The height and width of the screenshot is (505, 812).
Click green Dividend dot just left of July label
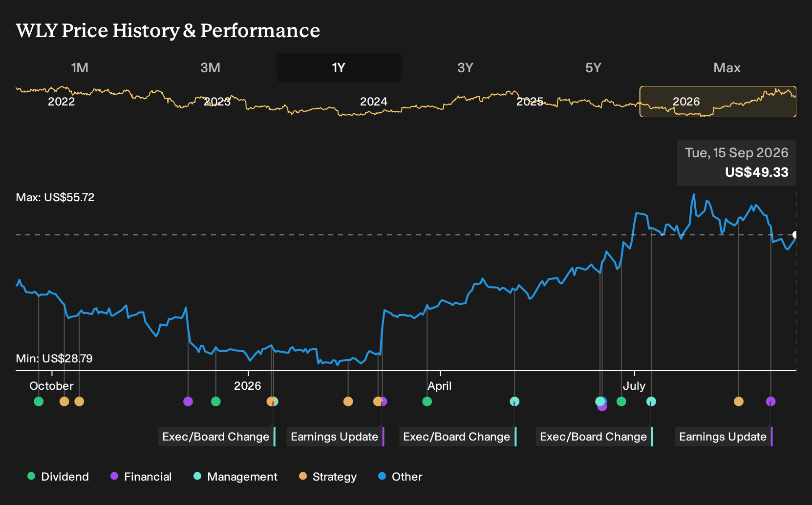(x=621, y=401)
